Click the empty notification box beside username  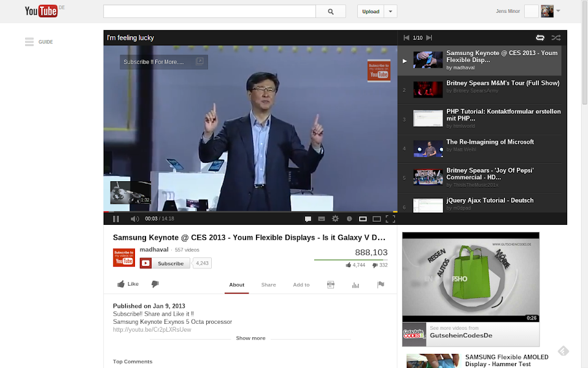pos(531,11)
